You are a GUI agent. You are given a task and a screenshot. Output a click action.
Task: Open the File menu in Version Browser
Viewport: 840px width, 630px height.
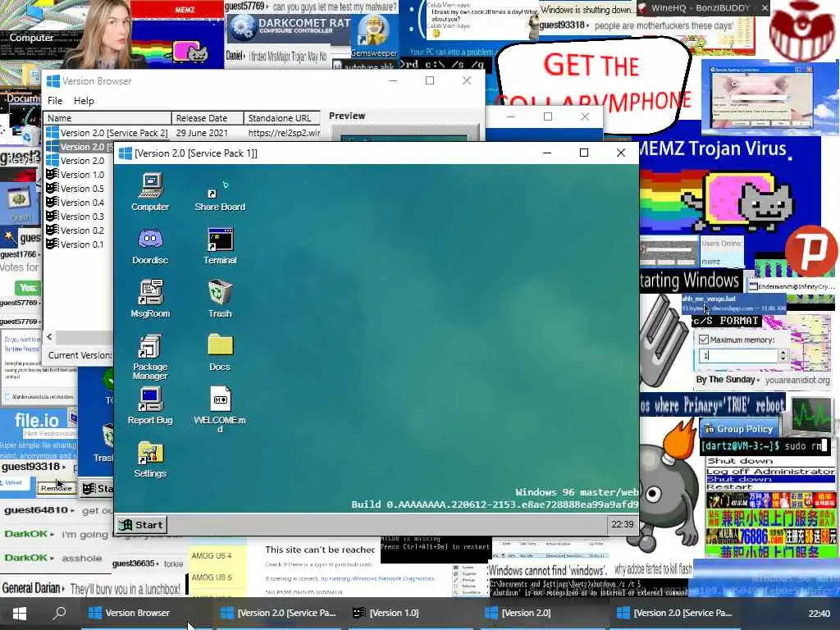point(55,101)
